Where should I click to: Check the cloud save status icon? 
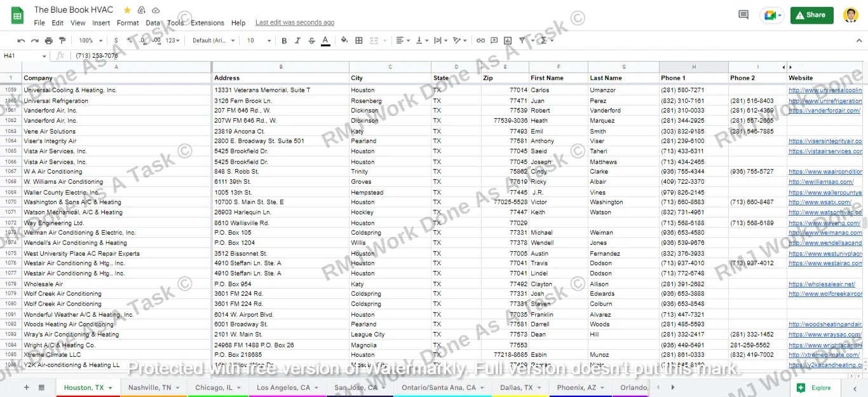coord(156,10)
